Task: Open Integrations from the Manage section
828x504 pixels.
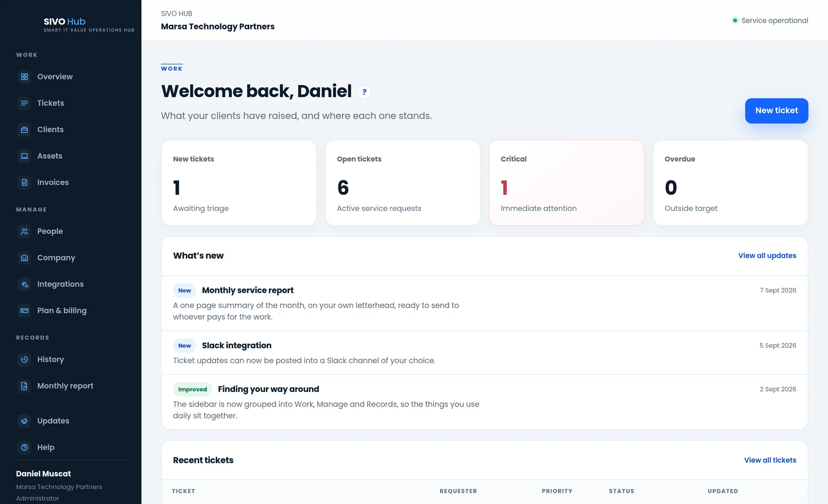Action: [71, 284]
